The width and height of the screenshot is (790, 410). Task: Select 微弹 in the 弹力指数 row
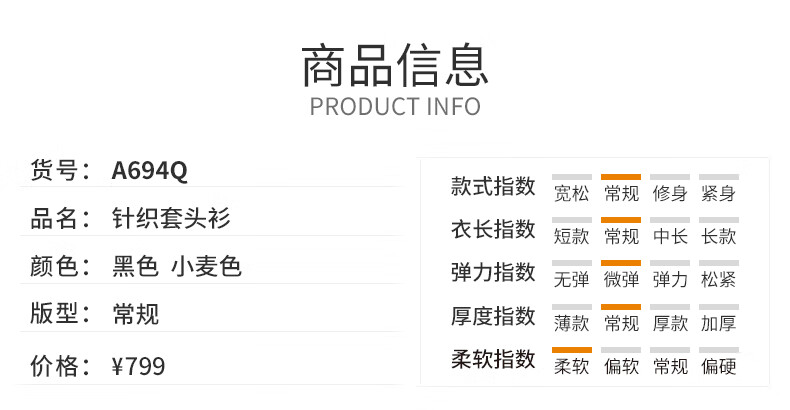tap(621, 280)
